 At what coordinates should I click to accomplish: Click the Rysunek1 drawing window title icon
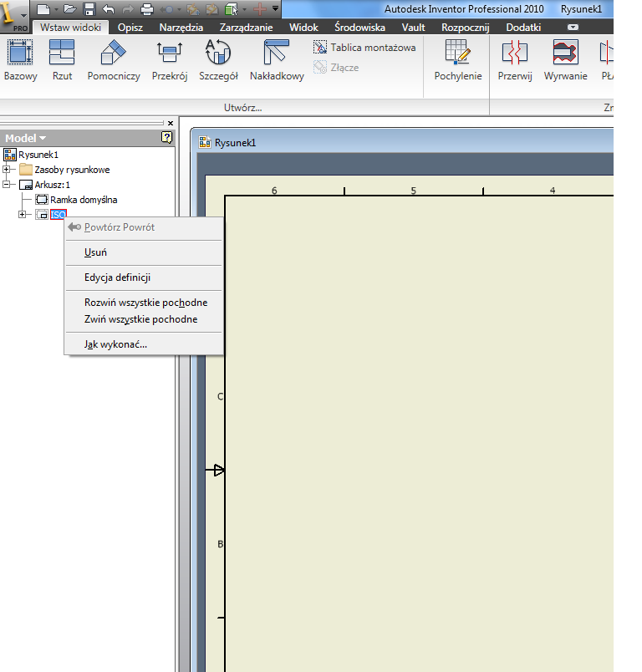(205, 142)
